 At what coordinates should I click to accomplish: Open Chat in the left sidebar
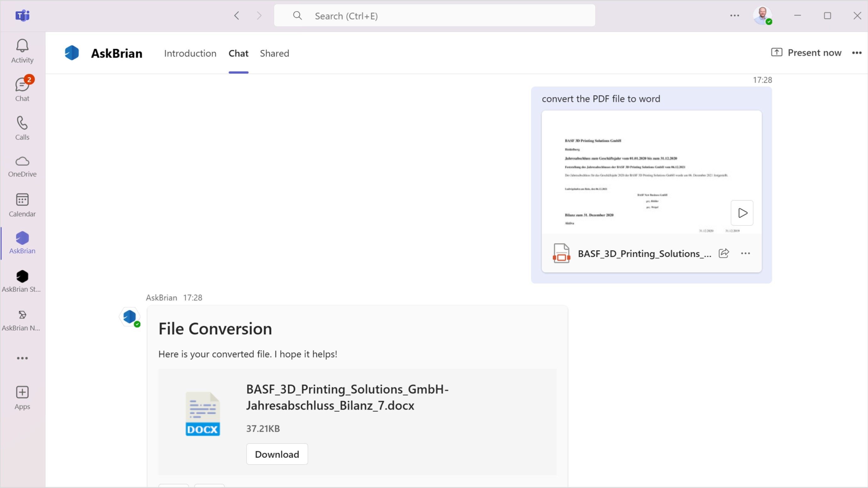point(22,89)
